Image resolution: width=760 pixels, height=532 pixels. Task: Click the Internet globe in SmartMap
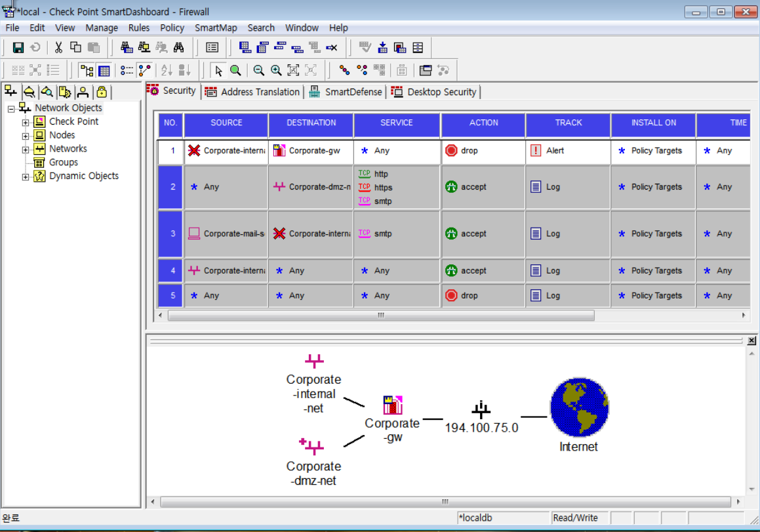pyautogui.click(x=579, y=407)
